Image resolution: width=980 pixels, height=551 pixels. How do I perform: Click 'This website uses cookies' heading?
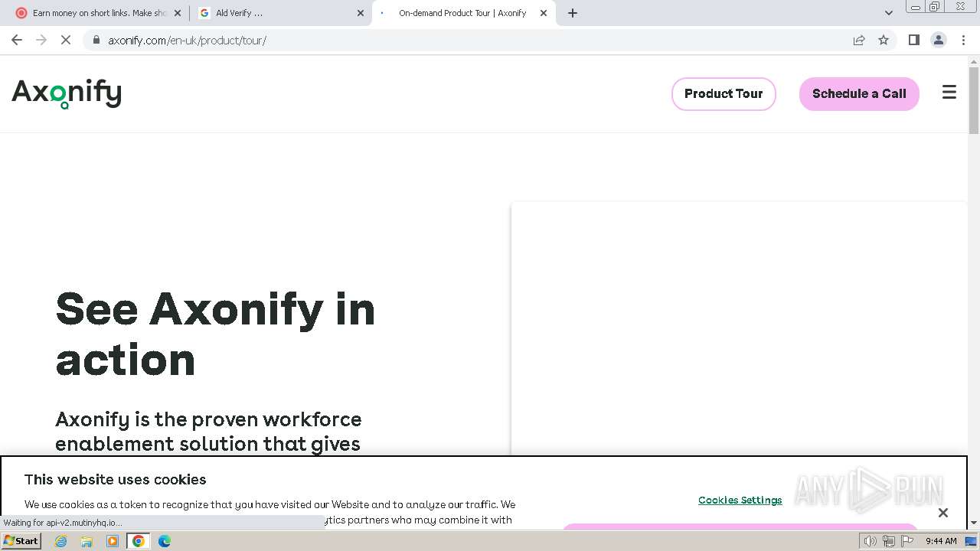[x=116, y=480]
